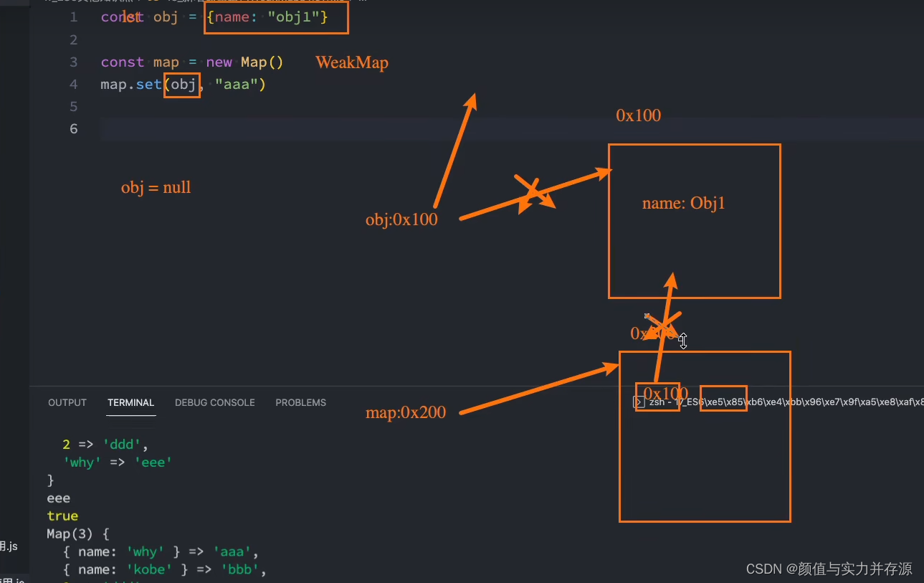The image size is (924, 583).
Task: Switch to the OUTPUT panel tab
Action: coord(67,402)
